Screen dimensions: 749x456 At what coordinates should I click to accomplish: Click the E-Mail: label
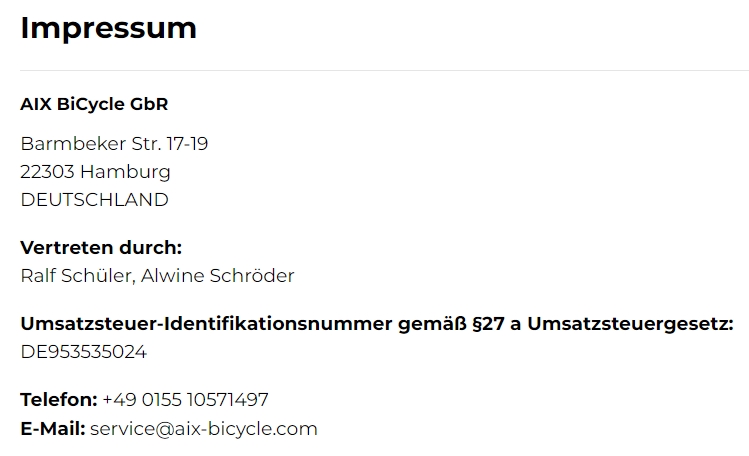click(x=53, y=428)
